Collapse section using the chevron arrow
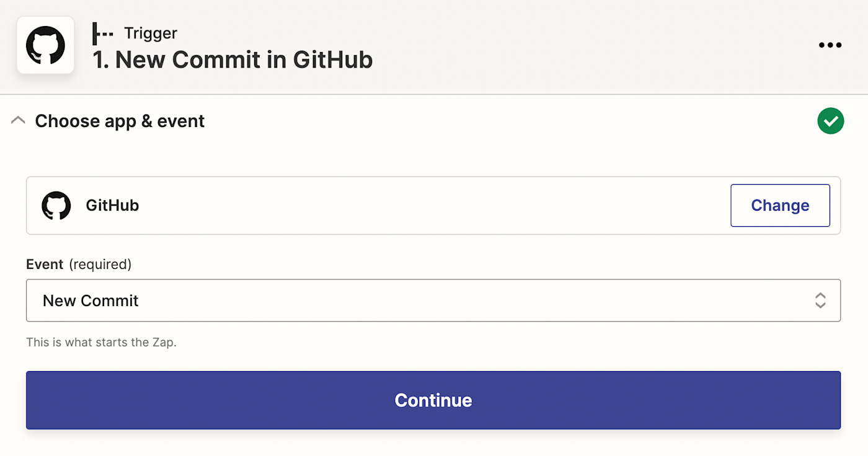Image resolution: width=868 pixels, height=456 pixels. tap(19, 121)
